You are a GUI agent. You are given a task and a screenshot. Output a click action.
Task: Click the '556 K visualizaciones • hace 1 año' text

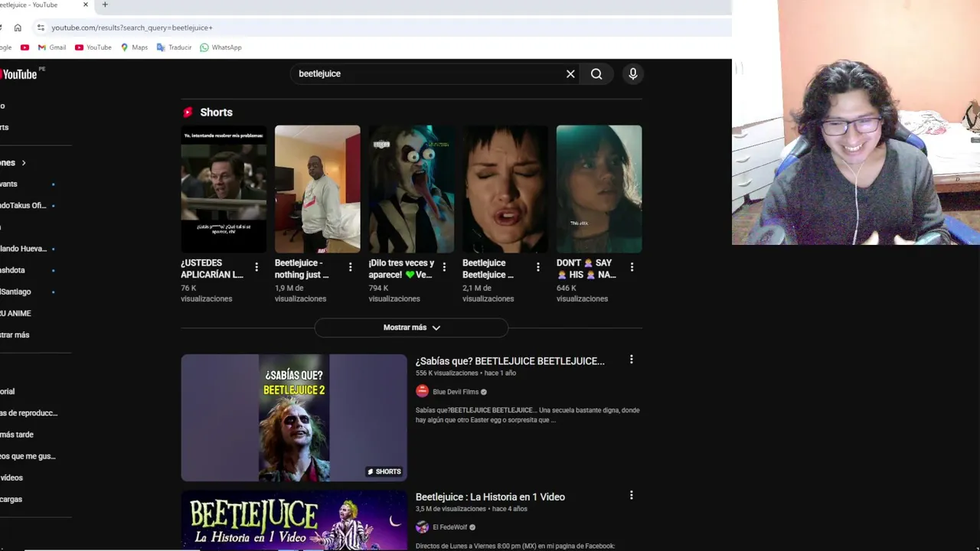click(465, 373)
